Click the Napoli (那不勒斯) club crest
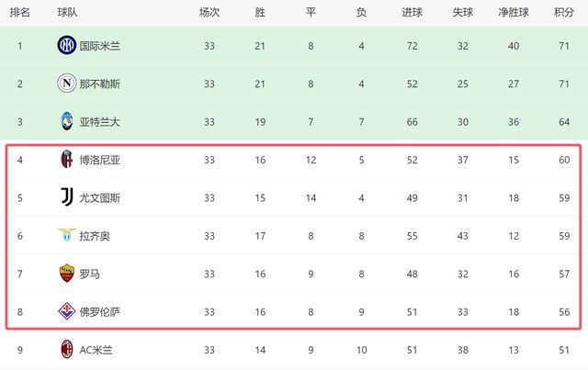Image resolution: width=588 pixels, height=370 pixels. click(x=66, y=84)
